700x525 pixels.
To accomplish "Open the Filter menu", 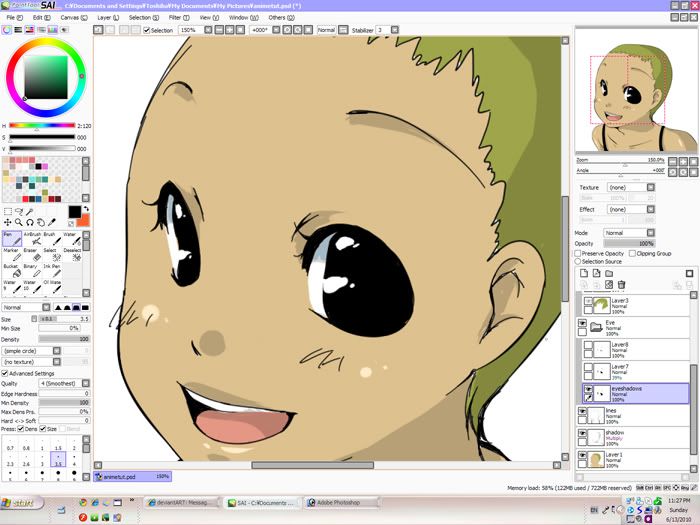I will pyautogui.click(x=179, y=17).
